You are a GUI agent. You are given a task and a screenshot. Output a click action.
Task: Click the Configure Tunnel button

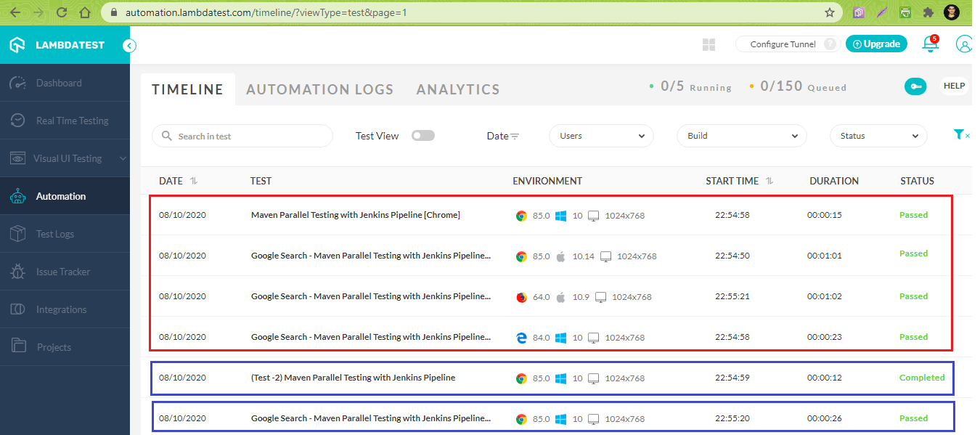point(783,44)
